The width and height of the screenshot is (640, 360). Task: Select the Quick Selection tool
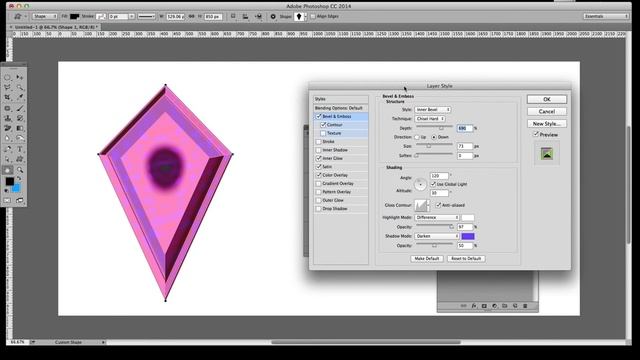pyautogui.click(x=20, y=87)
